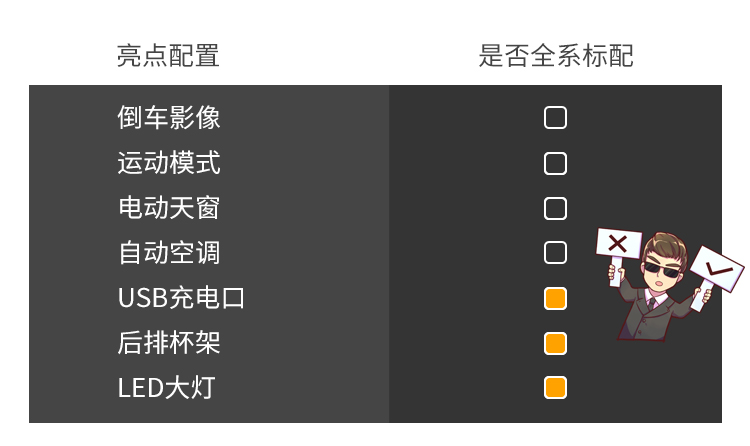Click the 电动天窗 row label
This screenshot has width=750, height=446.
169,208
